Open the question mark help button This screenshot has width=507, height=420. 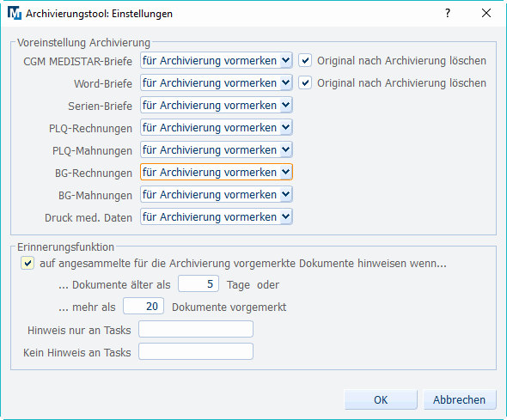448,13
